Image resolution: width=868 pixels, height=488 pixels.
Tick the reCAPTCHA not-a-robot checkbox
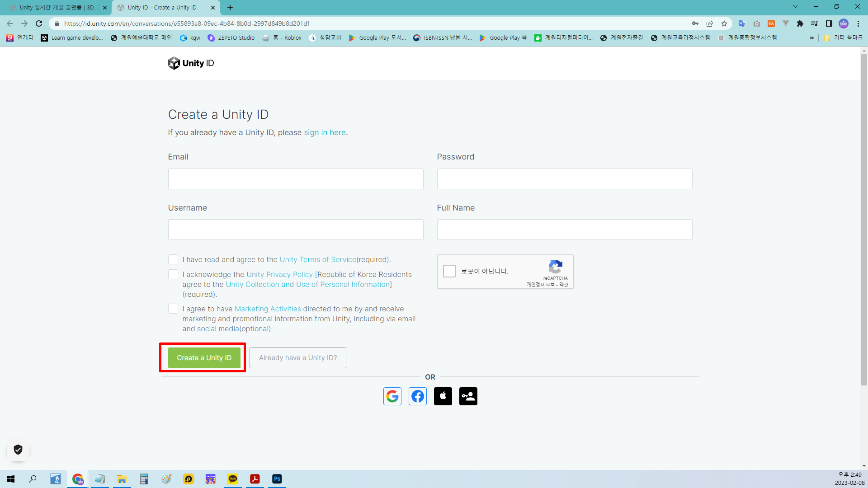point(449,271)
